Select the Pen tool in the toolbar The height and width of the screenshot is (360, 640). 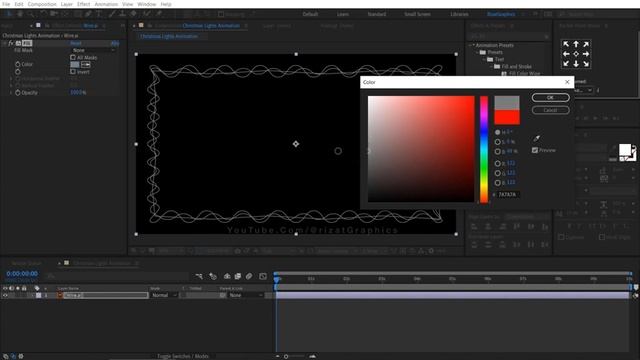[x=88, y=14]
